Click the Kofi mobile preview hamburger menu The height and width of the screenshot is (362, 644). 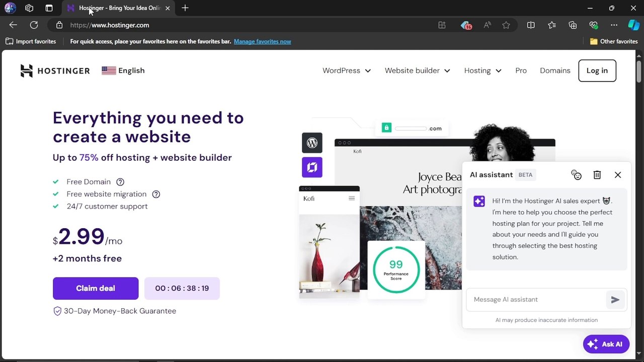[x=352, y=198]
